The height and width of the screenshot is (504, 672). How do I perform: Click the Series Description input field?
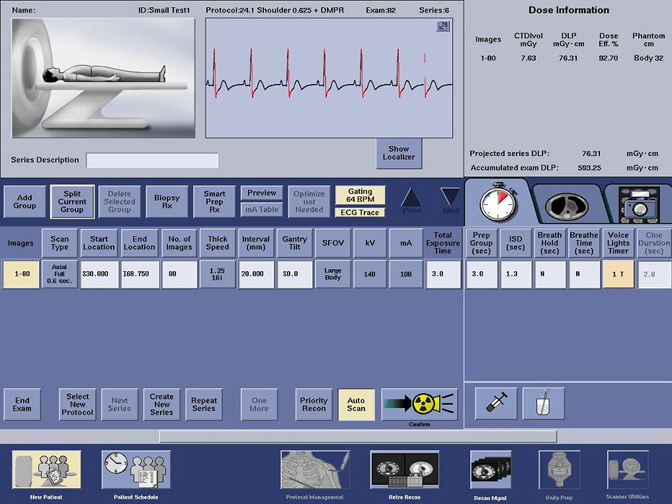click(152, 160)
